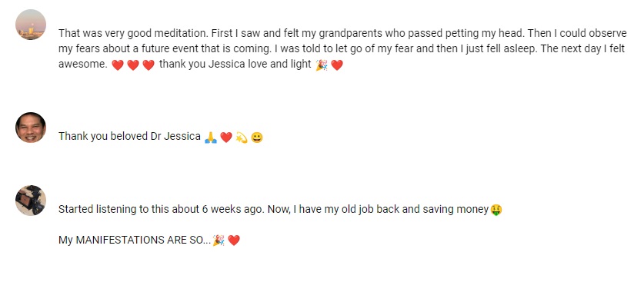Click the text 'thank you Jessica love and light'

(x=235, y=65)
